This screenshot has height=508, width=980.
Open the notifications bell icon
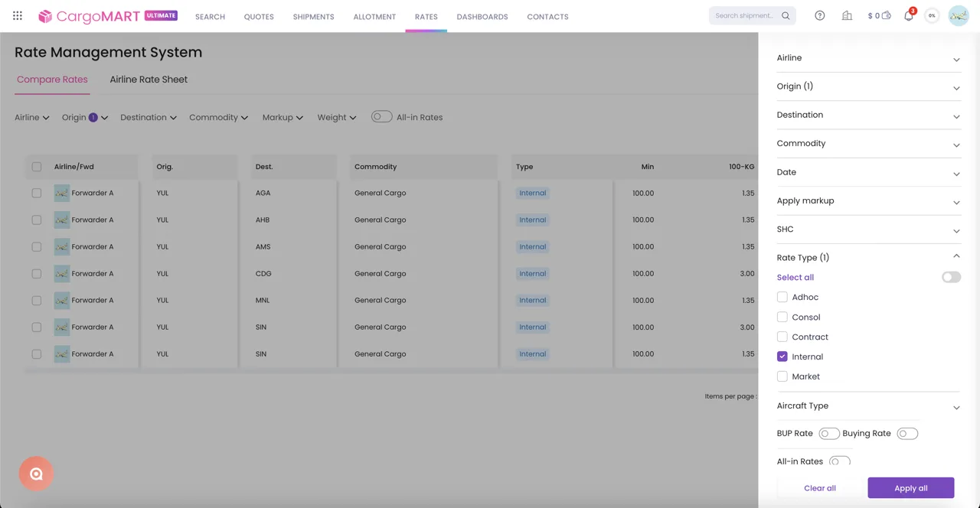click(x=909, y=15)
